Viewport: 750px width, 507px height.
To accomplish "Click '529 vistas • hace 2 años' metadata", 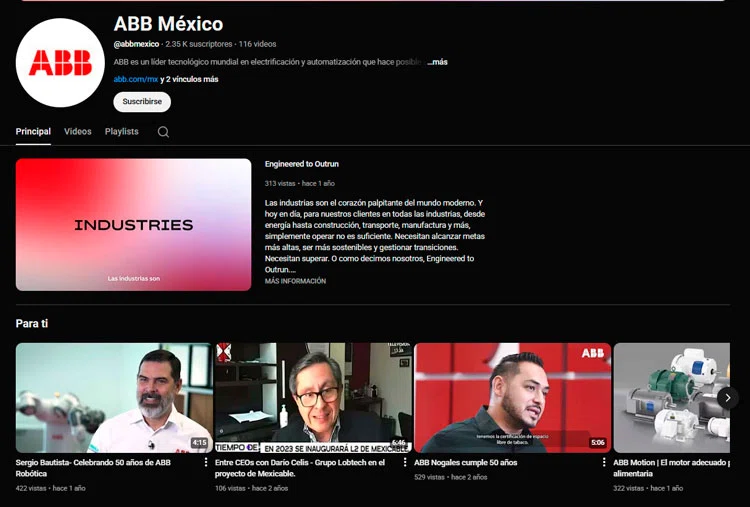I will click(451, 477).
